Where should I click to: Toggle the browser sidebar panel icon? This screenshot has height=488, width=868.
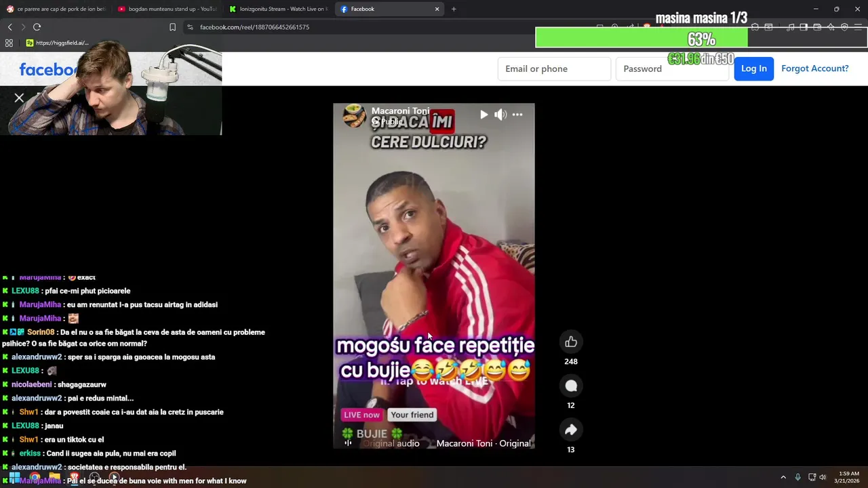tap(804, 27)
